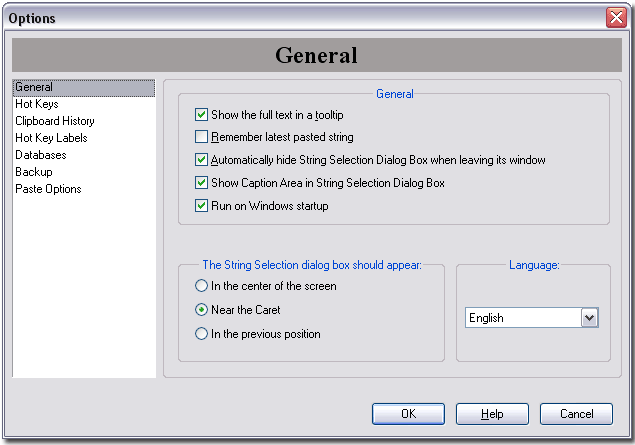Toggle 'Show the full text in a tooltip' checkbox
This screenshot has height=445, width=635.
click(x=201, y=115)
